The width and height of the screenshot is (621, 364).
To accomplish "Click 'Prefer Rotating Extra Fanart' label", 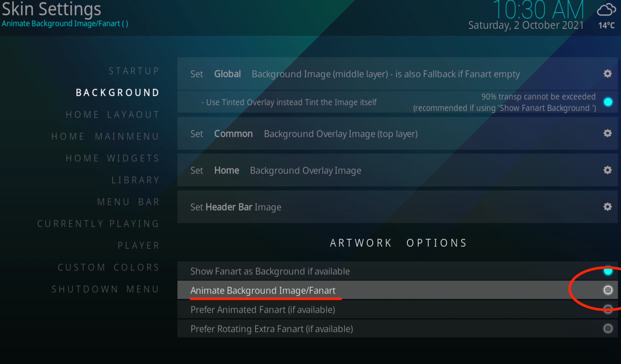I will coord(272,329).
